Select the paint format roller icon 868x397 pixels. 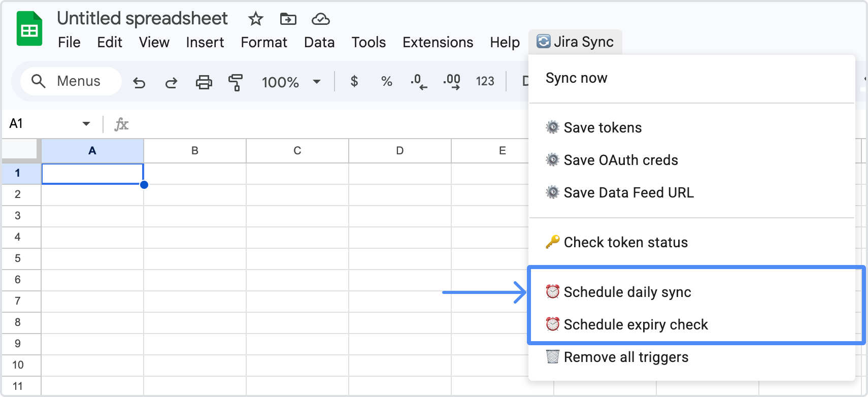[x=236, y=82]
